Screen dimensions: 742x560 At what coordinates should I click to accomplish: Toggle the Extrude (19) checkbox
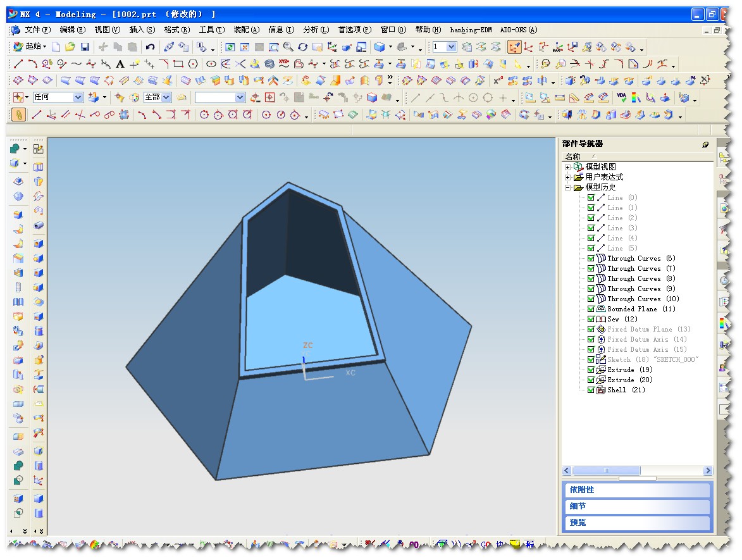point(591,370)
